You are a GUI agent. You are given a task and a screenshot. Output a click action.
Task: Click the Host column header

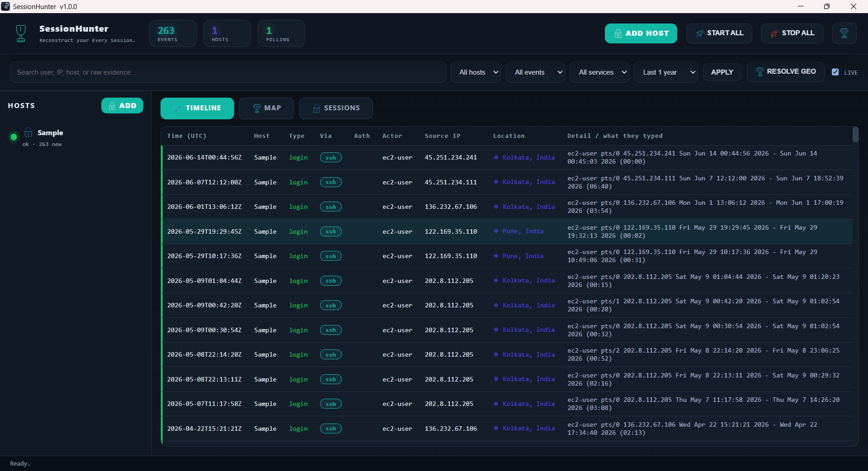[x=262, y=136]
